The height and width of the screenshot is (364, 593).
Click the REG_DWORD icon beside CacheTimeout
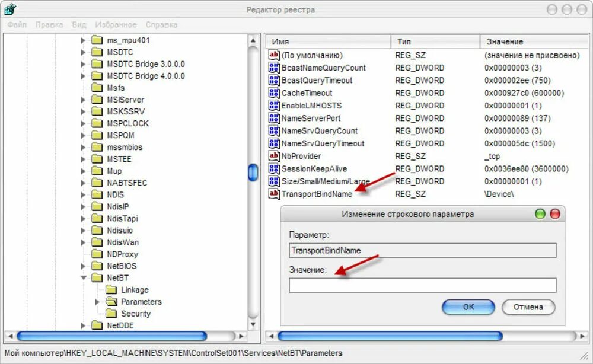coord(273,93)
